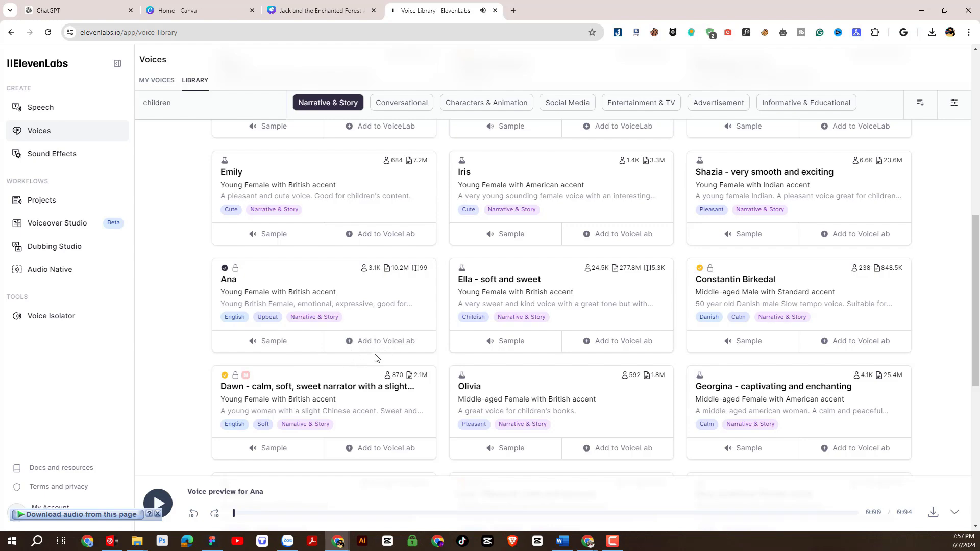Open Terms and privacy link
This screenshot has height=551, width=980.
pyautogui.click(x=59, y=487)
